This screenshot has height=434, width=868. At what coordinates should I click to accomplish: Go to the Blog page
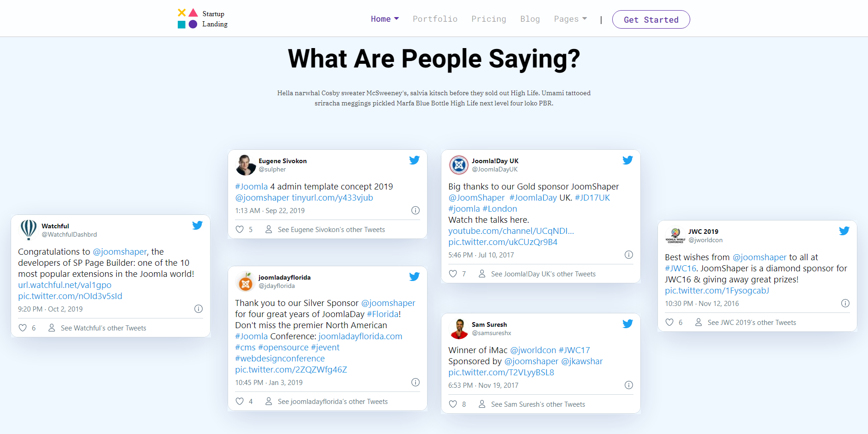click(530, 19)
